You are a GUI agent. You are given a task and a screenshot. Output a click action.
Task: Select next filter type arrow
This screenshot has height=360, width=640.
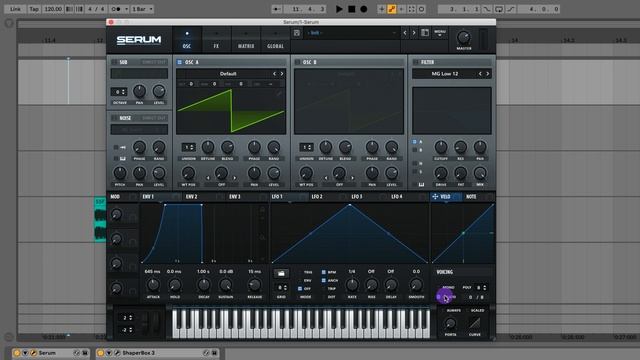tap(487, 74)
